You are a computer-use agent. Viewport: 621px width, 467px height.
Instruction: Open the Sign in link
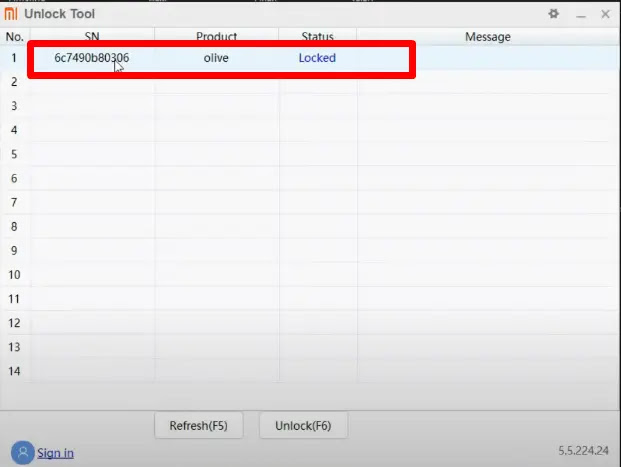coord(55,453)
